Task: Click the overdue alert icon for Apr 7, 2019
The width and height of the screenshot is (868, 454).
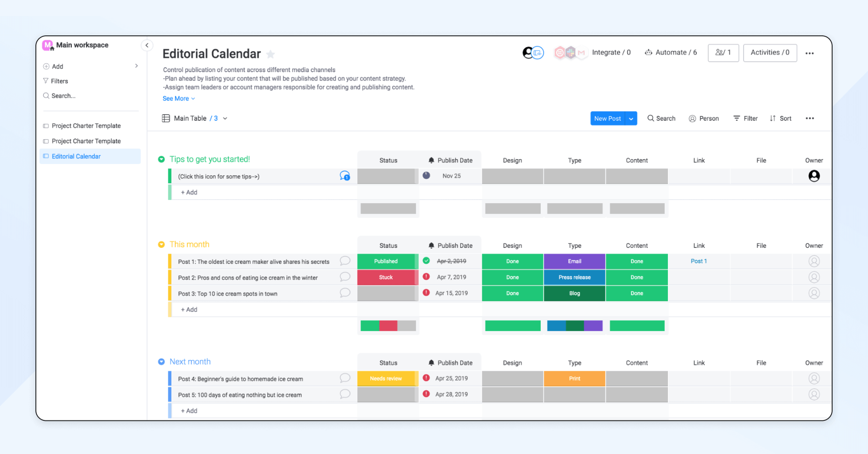Action: pos(426,277)
